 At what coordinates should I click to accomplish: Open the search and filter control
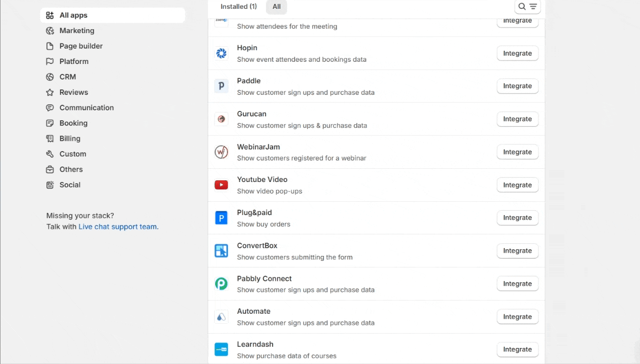[x=527, y=7]
